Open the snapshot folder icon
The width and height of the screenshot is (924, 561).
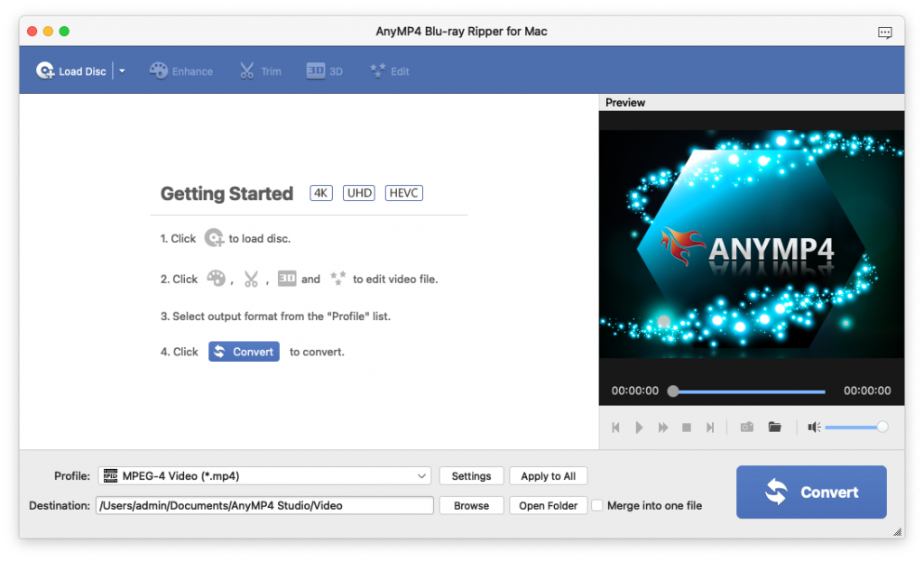coord(775,427)
